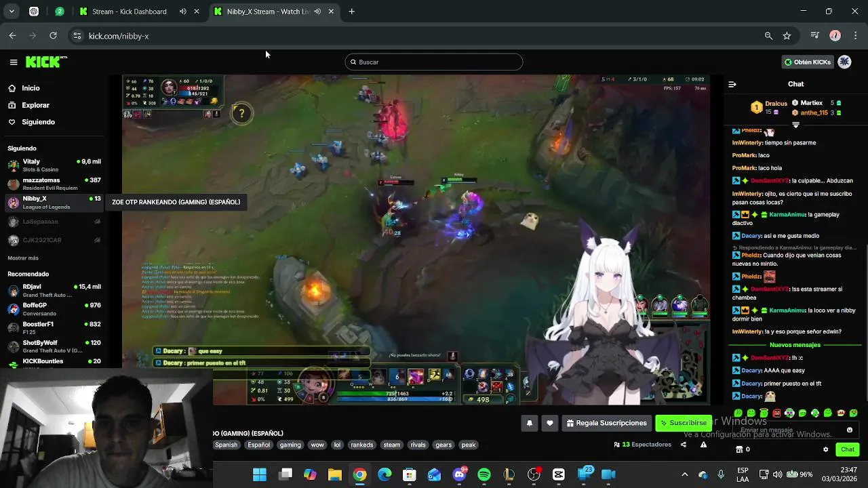This screenshot has height=488, width=868.
Task: Click the taskbar volume icon
Action: (776, 474)
